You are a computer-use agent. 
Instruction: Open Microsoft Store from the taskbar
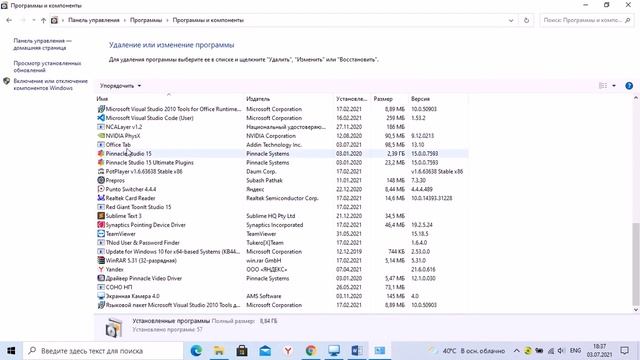242,351
